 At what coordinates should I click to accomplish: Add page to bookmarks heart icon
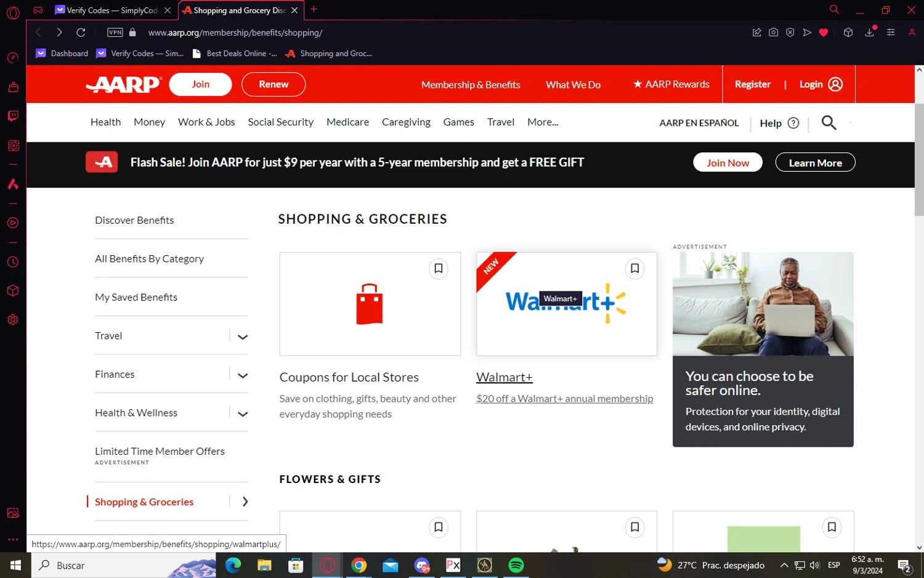pos(824,32)
